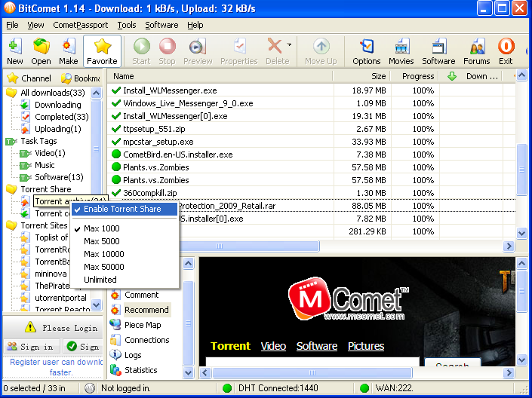Open the Software link in browser pane

(317, 346)
